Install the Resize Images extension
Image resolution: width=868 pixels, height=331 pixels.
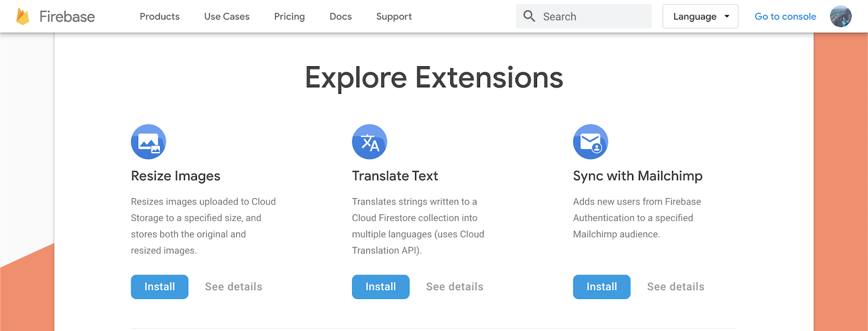coord(159,287)
